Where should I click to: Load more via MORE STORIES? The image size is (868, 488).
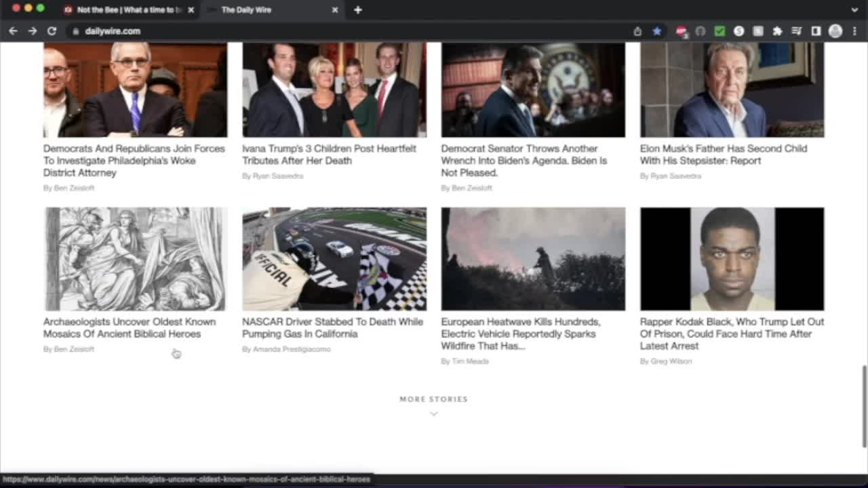coord(434,399)
